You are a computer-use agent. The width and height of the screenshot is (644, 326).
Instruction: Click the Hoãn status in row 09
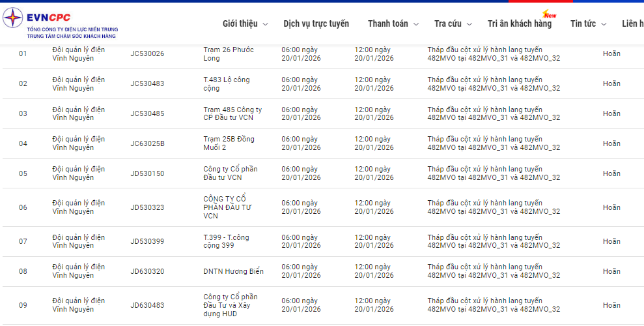pos(611,305)
